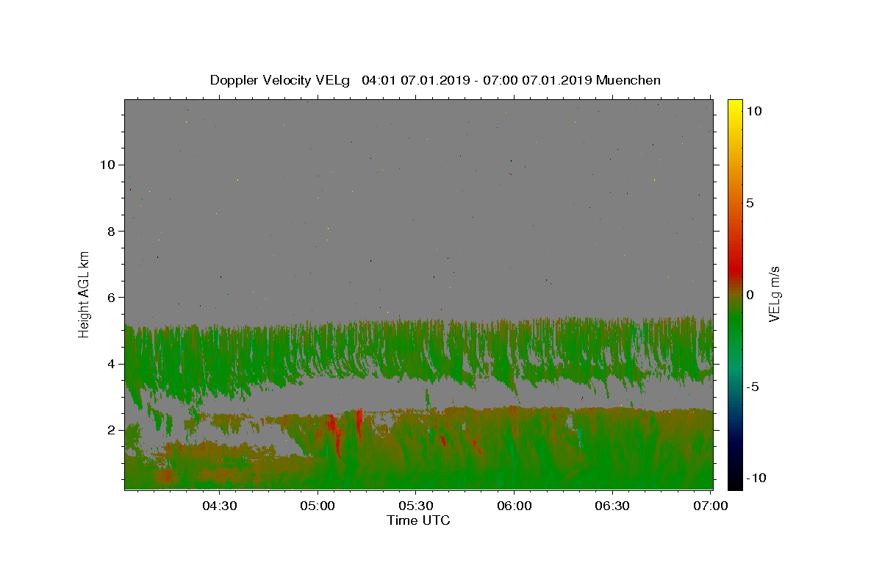Click the colorbar label '-10'
Viewport: 882px width, 588px height.
click(x=756, y=478)
